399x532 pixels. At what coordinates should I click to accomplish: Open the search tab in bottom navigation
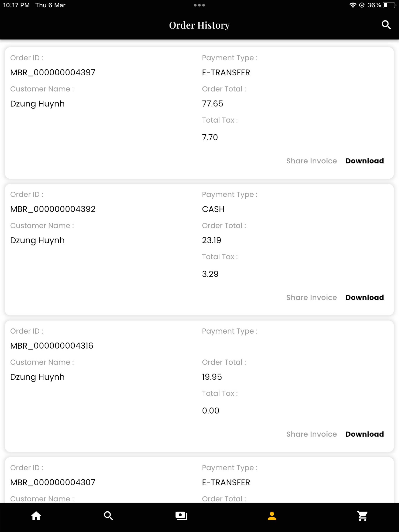[109, 516]
